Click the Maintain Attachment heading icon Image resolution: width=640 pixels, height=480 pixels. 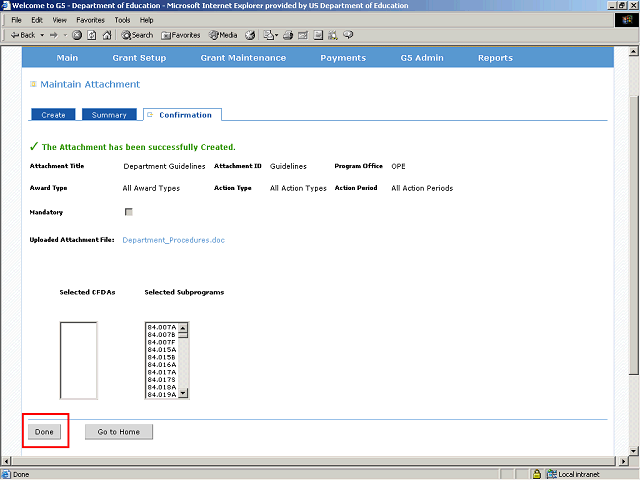(33, 84)
